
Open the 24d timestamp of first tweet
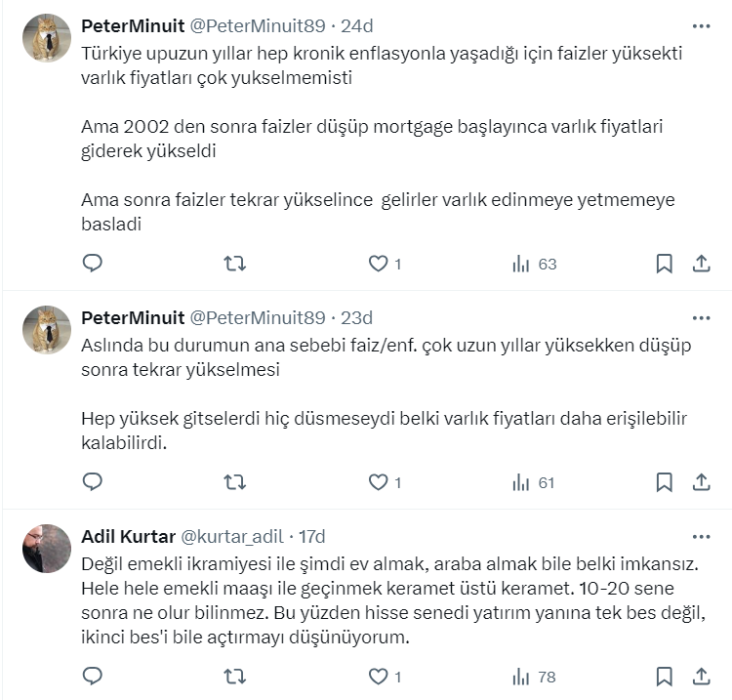(x=355, y=24)
